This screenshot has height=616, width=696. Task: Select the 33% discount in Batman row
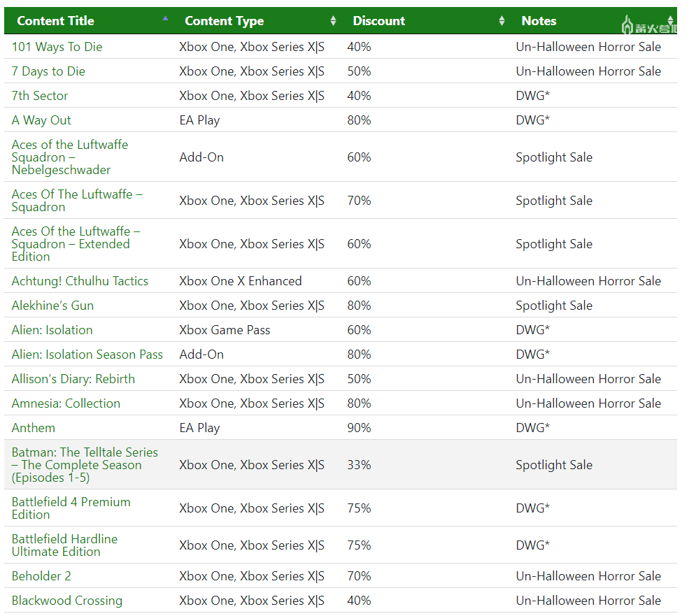359,465
